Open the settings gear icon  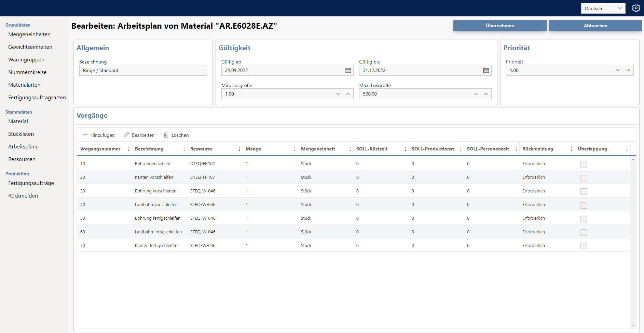[636, 8]
